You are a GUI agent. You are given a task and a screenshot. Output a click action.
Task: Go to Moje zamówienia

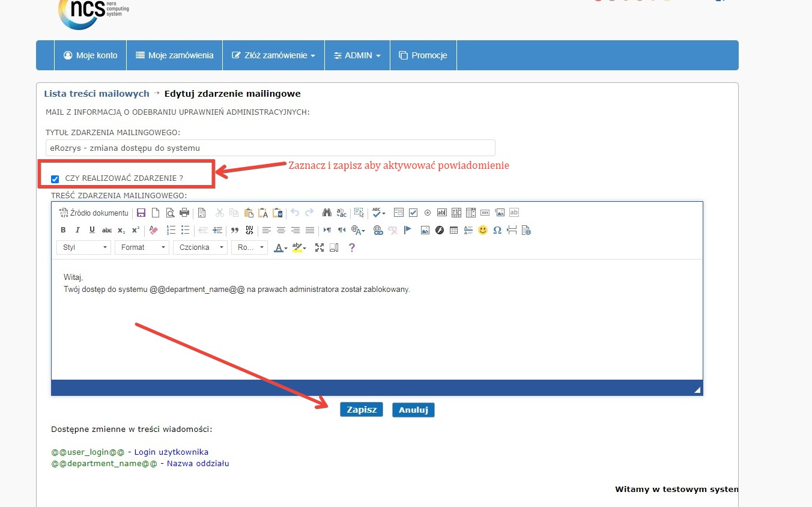[x=174, y=55]
